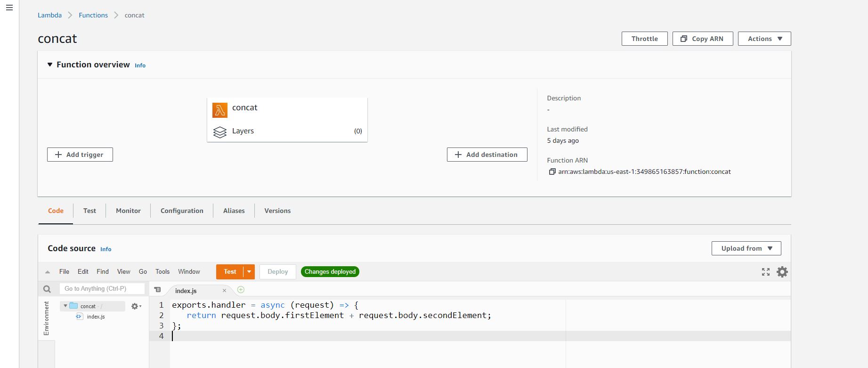
Task: Collapse the Function overview section
Action: point(50,65)
